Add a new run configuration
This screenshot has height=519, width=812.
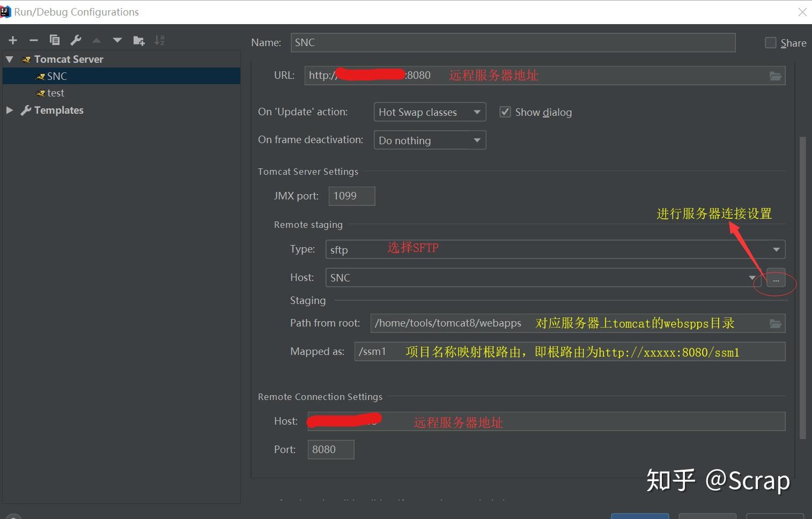12,40
